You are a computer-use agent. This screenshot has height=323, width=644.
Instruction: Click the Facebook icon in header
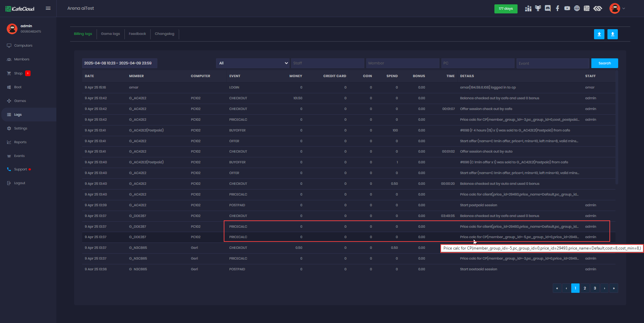(x=557, y=8)
